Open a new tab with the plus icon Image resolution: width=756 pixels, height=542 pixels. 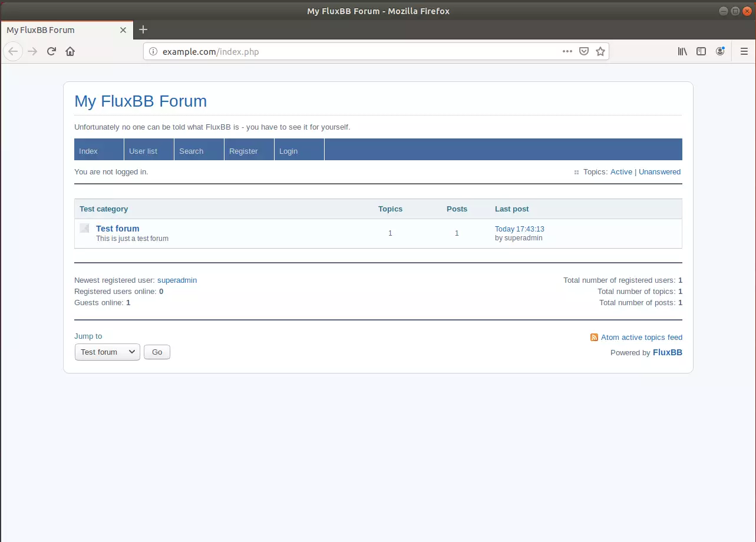[143, 29]
